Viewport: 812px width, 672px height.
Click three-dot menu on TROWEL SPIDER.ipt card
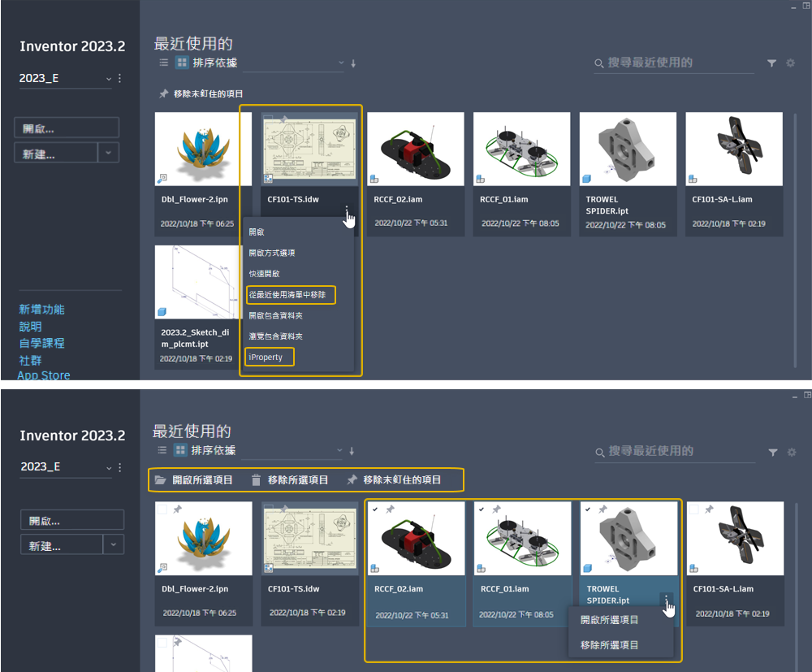[666, 599]
